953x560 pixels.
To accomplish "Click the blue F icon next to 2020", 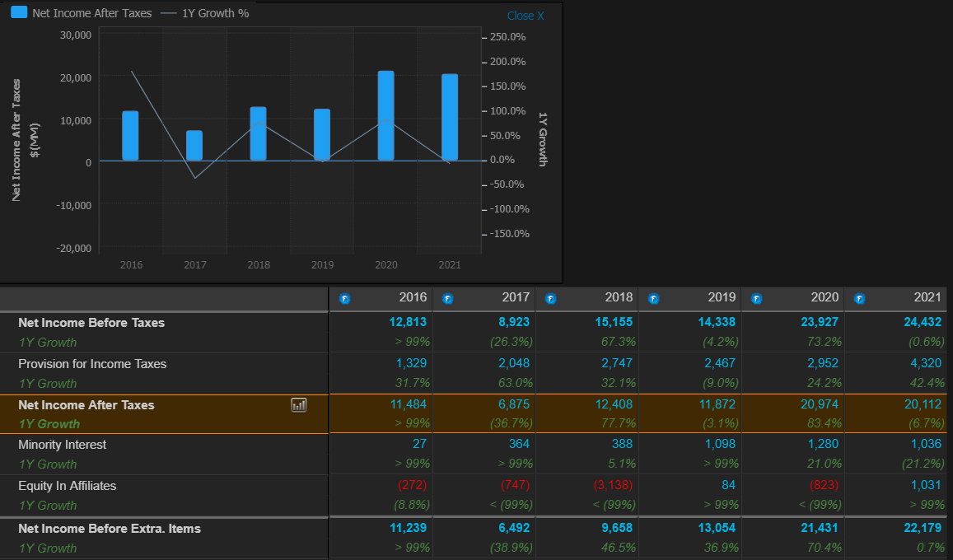I will (x=757, y=299).
